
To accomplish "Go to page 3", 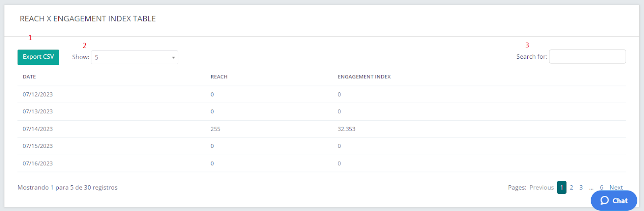I will click(x=581, y=188).
